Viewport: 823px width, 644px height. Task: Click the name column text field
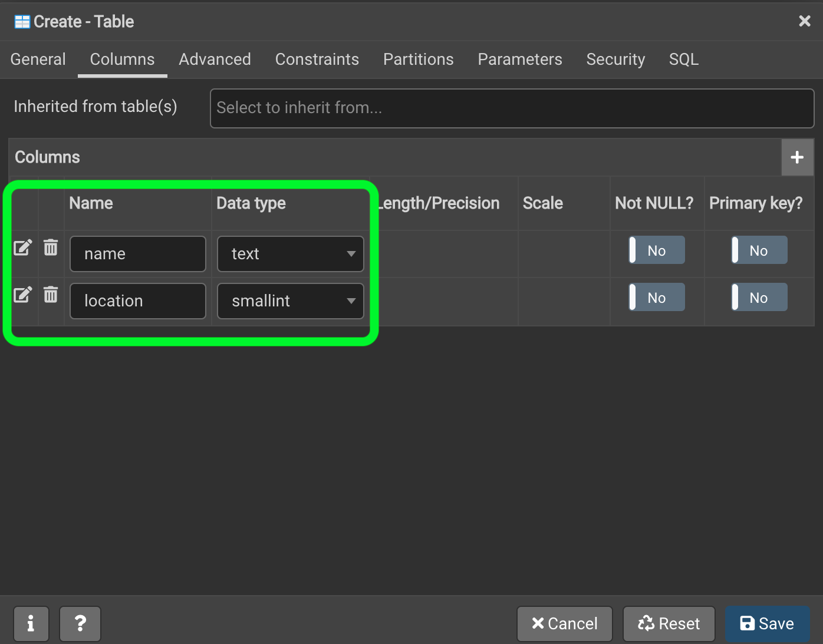tap(137, 254)
